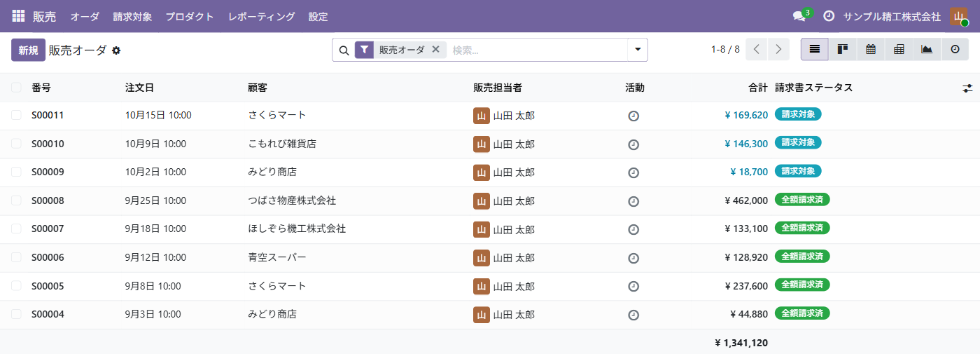Switch to list view
The width and height of the screenshot is (980, 354).
tap(815, 50)
